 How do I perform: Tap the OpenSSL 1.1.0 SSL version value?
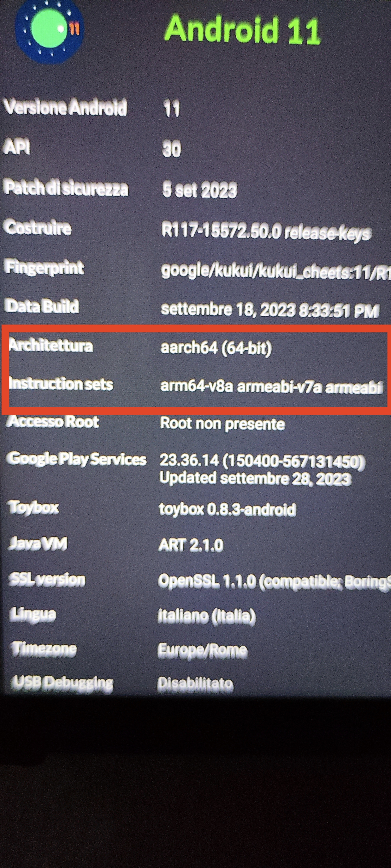point(275,581)
